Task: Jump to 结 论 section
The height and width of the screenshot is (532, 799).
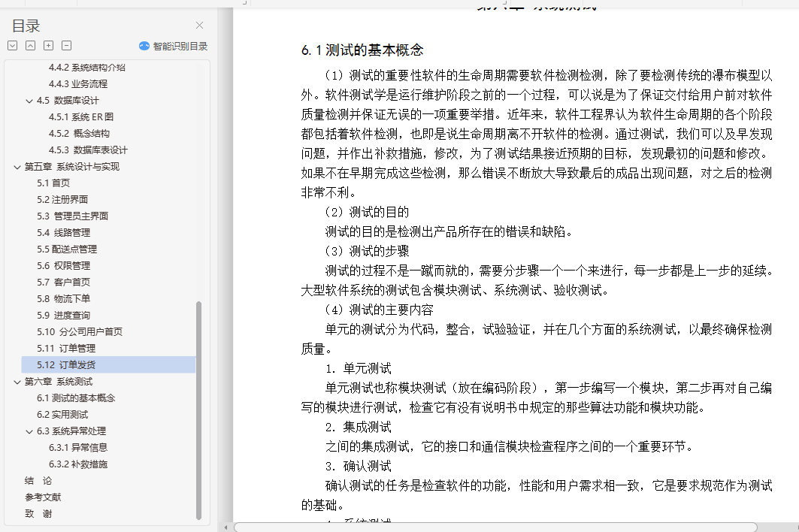Action: point(38,481)
